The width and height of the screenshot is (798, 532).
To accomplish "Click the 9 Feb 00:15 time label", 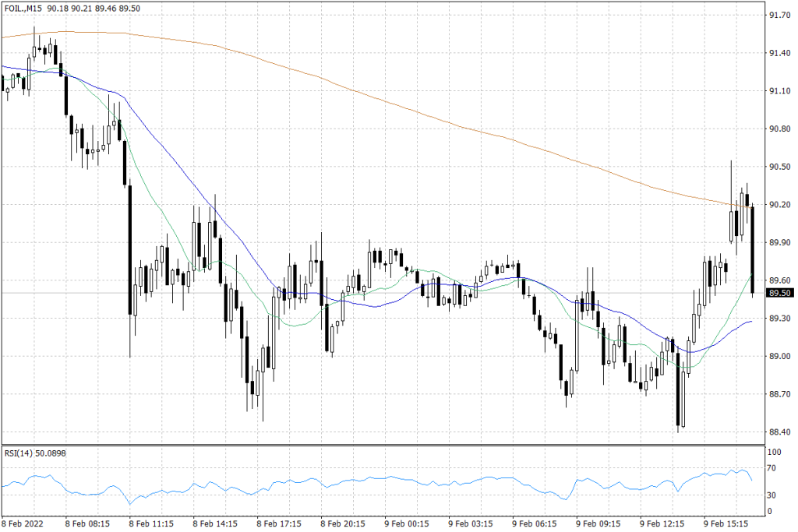I will point(407,524).
